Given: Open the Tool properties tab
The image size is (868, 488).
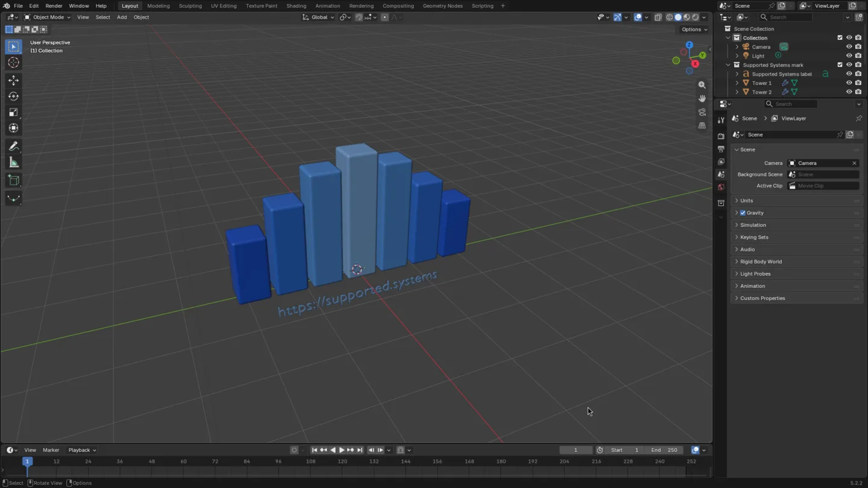Looking at the screenshot, I should coord(721,120).
